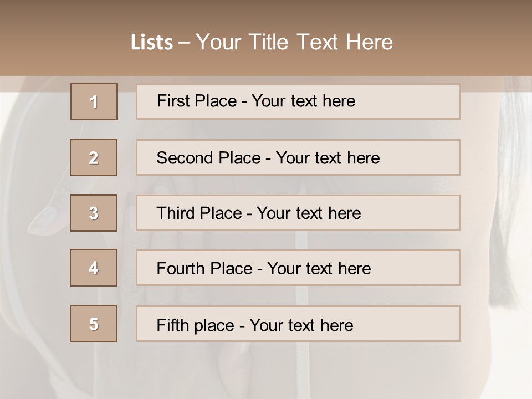
Task: Click the bold word "Lists" in title
Action: click(x=152, y=43)
